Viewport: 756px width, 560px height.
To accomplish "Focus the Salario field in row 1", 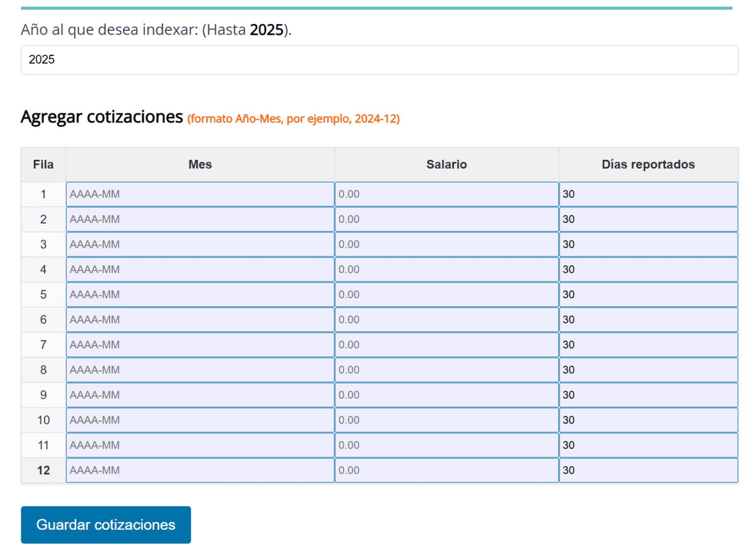I will (446, 195).
